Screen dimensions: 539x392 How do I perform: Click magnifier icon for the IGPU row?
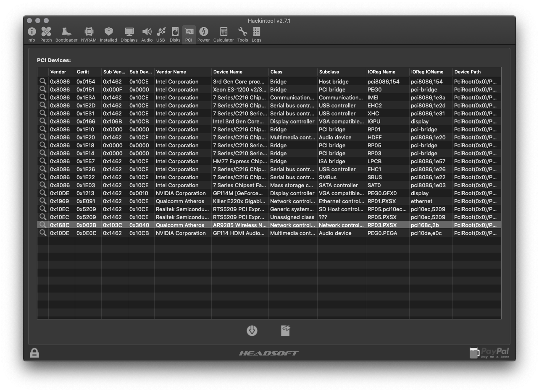[43, 121]
